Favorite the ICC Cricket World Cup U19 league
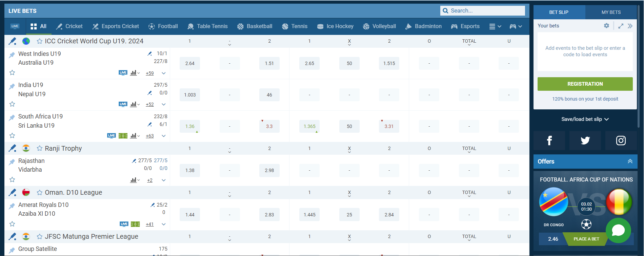 [40, 41]
